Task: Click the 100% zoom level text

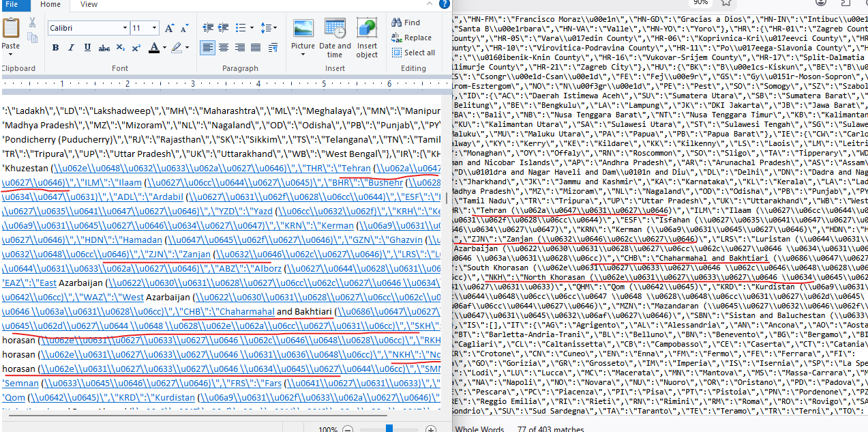Action: (x=329, y=430)
